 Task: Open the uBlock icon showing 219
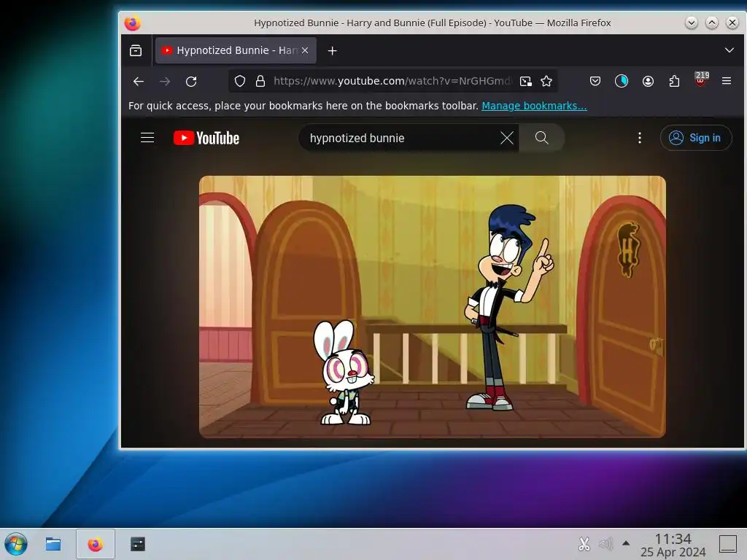click(701, 79)
